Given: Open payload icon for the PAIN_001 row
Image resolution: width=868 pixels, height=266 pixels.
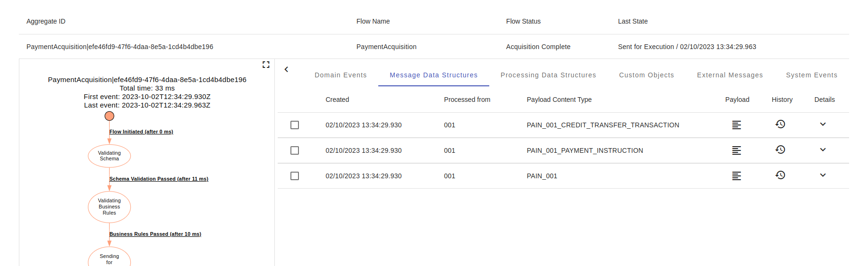Looking at the screenshot, I should (736, 176).
